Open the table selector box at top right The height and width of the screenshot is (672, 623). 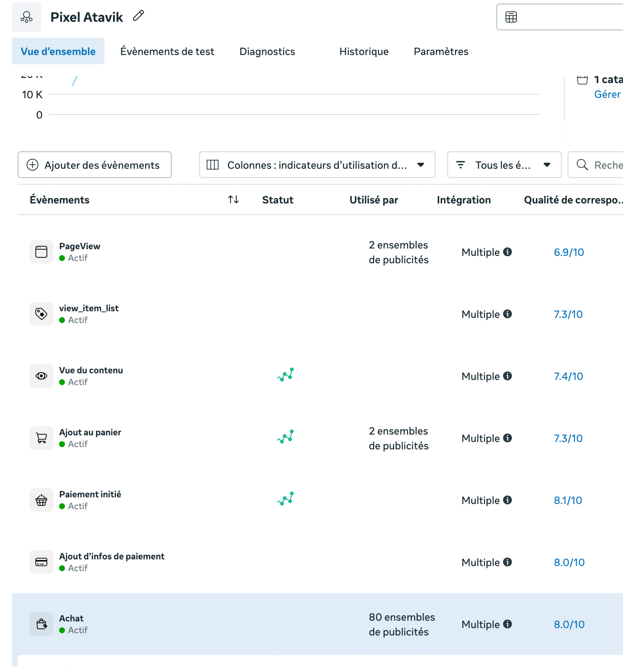(559, 17)
